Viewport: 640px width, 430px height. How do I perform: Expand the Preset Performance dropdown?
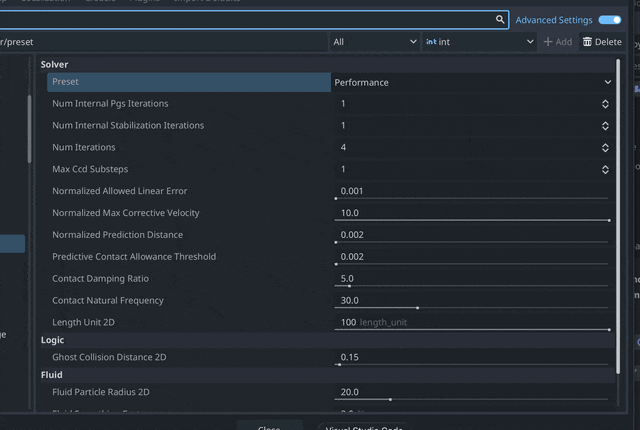(472, 82)
